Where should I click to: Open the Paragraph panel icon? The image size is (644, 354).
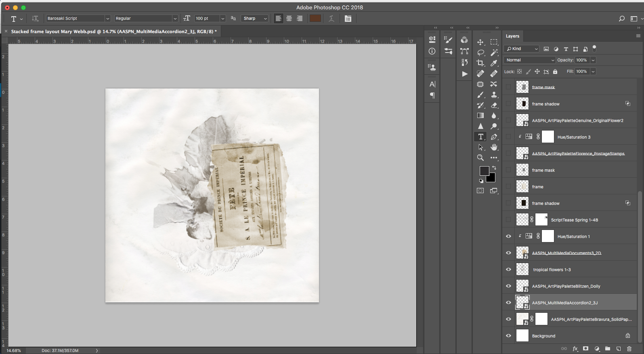click(432, 95)
